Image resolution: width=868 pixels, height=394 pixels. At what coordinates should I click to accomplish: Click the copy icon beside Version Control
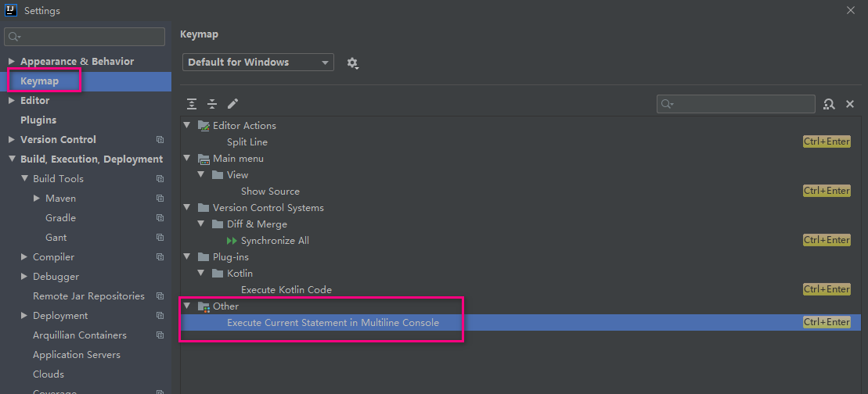pos(160,140)
